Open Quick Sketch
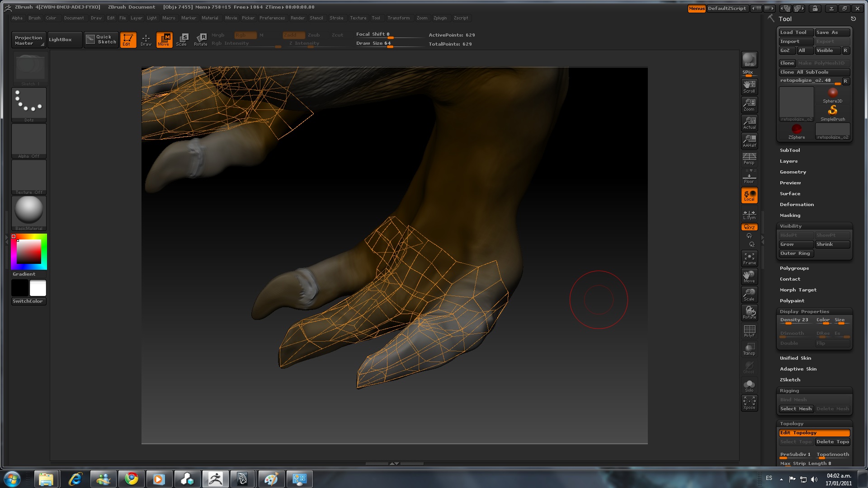Screen dimensions: 868x488 (101, 39)
